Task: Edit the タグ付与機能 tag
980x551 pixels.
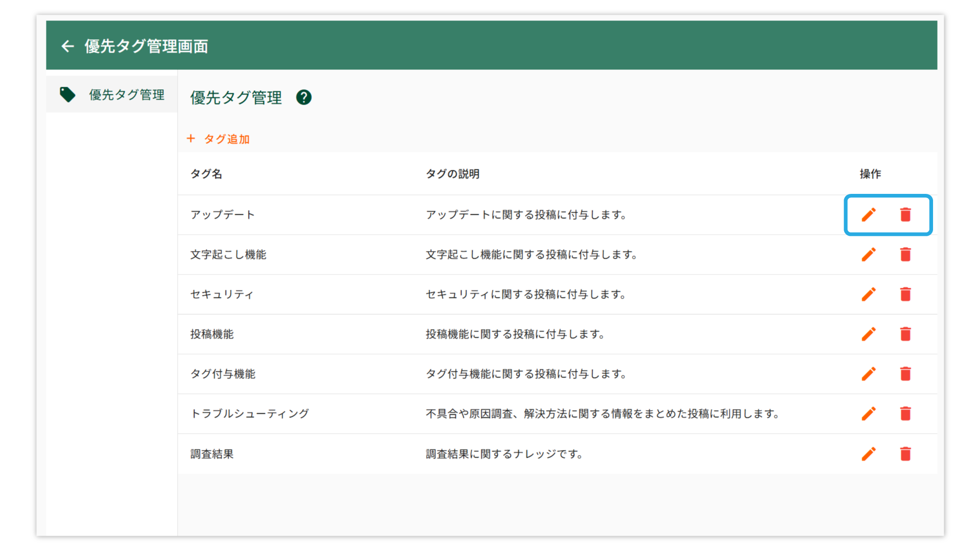Action: 869,374
